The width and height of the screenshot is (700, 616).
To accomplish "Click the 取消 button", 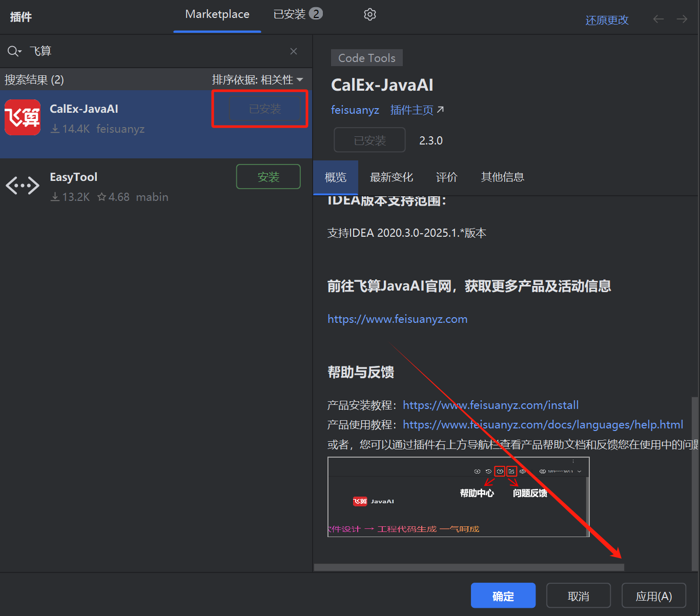I will [579, 596].
